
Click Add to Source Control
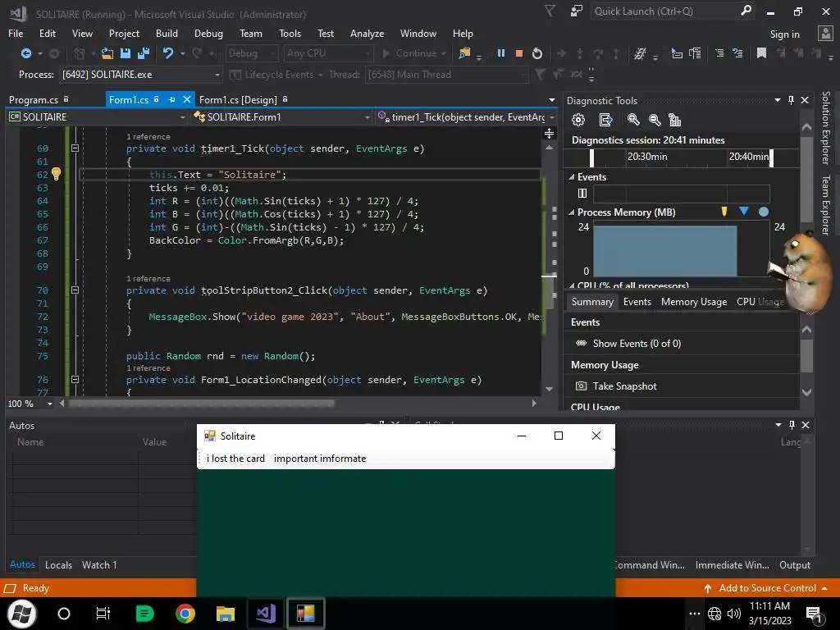[767, 587]
